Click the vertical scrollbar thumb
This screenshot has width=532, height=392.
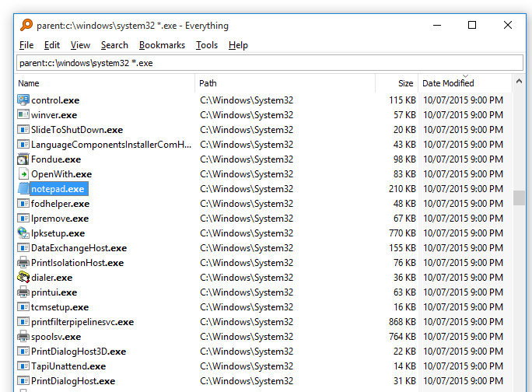[x=519, y=198]
